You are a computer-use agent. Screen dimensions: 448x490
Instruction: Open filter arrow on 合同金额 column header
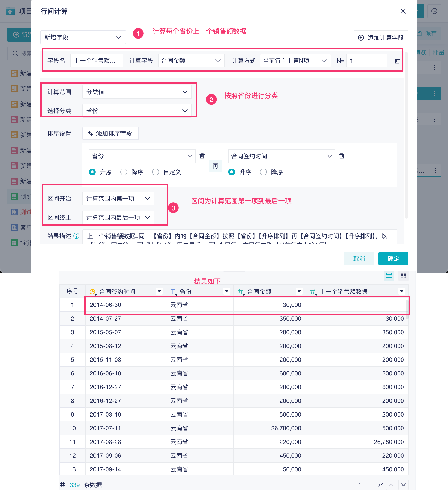coord(299,291)
